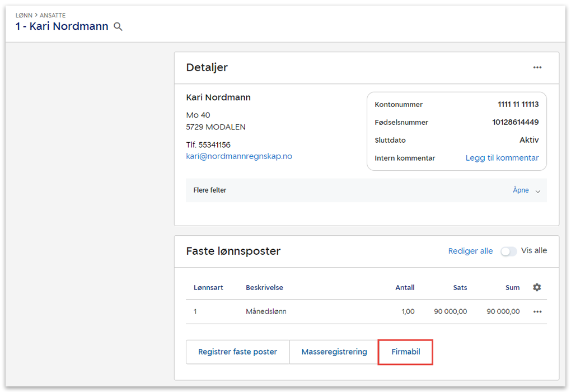
Task: Click the Sum column header
Action: [512, 288]
